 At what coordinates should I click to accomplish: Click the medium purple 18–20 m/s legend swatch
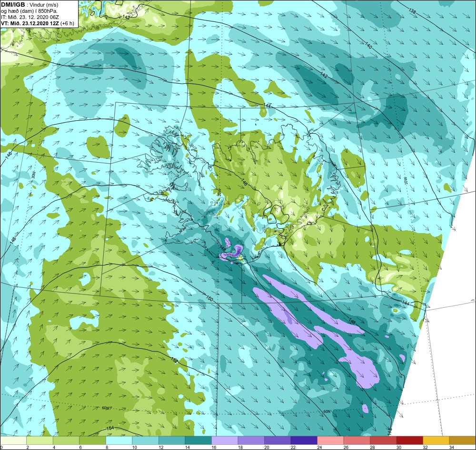pos(251,440)
